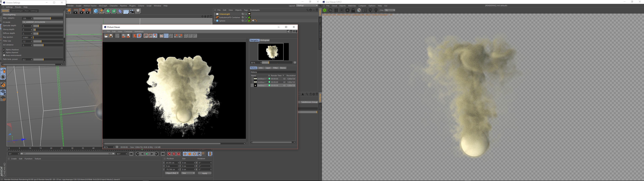Open the Object (Rel) coordinate dropdown
This screenshot has height=181, width=644.
tap(172, 173)
